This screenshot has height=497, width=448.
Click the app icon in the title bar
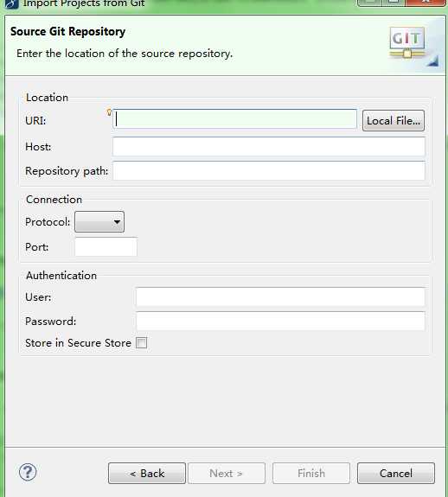pyautogui.click(x=11, y=3)
